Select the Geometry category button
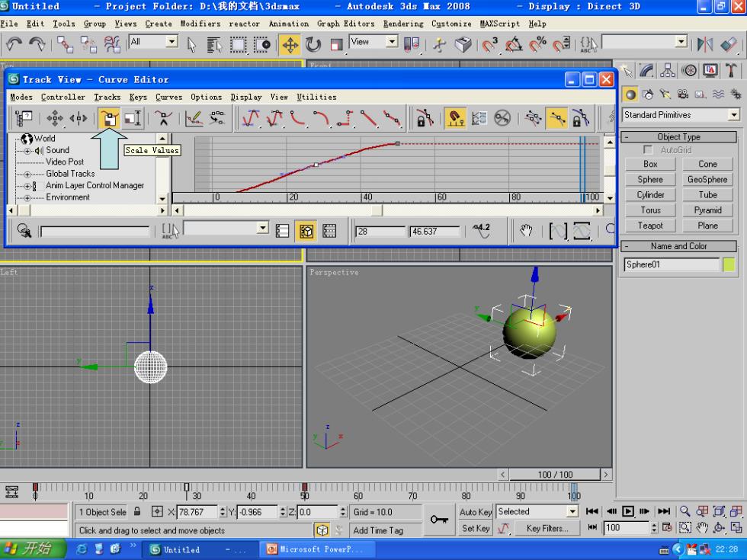The image size is (747, 560). click(x=630, y=94)
